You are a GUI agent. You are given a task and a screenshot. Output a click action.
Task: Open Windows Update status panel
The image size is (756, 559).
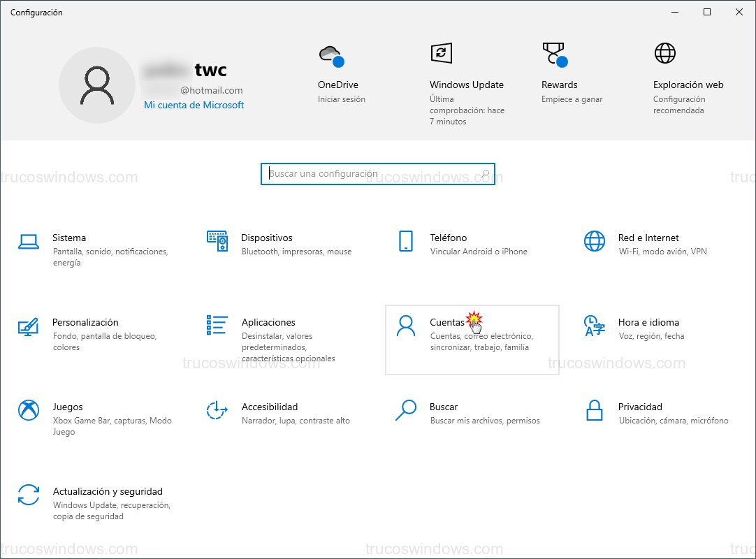440,53
